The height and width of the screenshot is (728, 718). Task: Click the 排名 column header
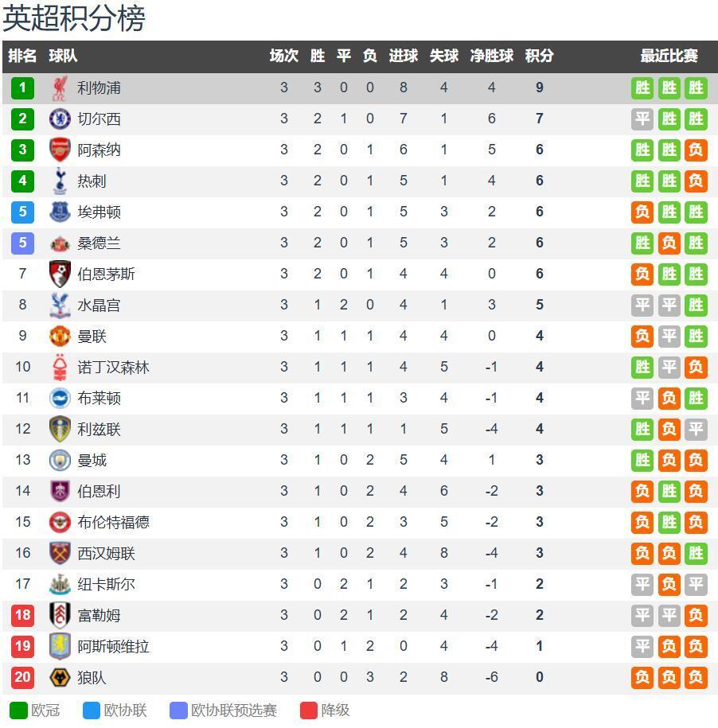coord(22,56)
